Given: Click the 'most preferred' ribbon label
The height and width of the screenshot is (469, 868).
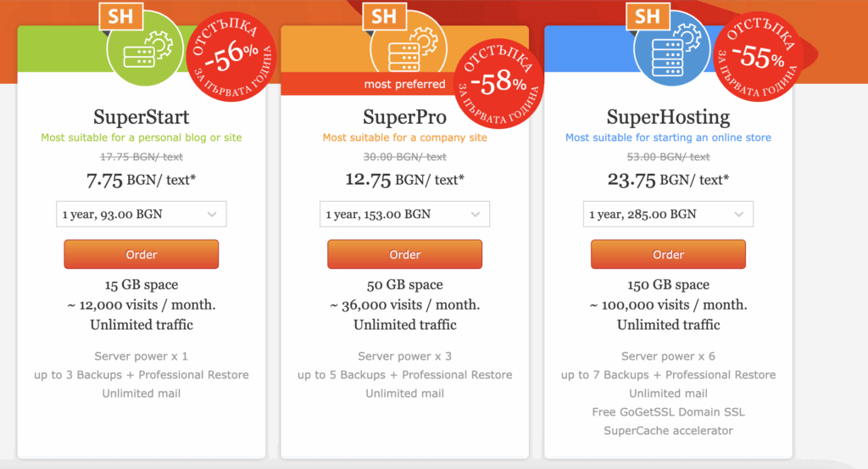Looking at the screenshot, I should point(404,84).
